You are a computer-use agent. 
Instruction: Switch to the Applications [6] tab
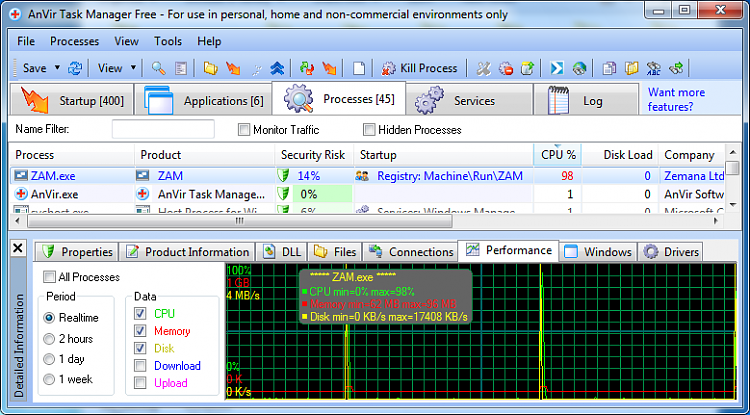[203, 100]
